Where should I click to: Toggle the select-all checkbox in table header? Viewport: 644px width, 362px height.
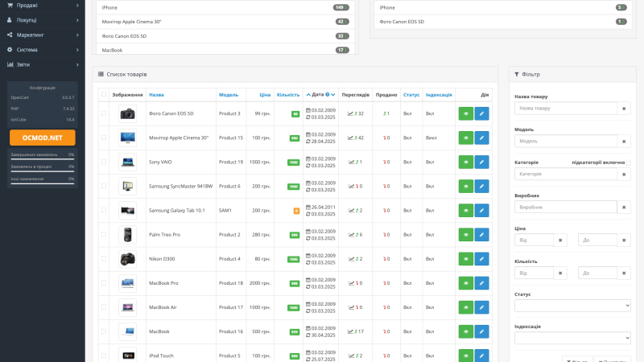click(104, 94)
